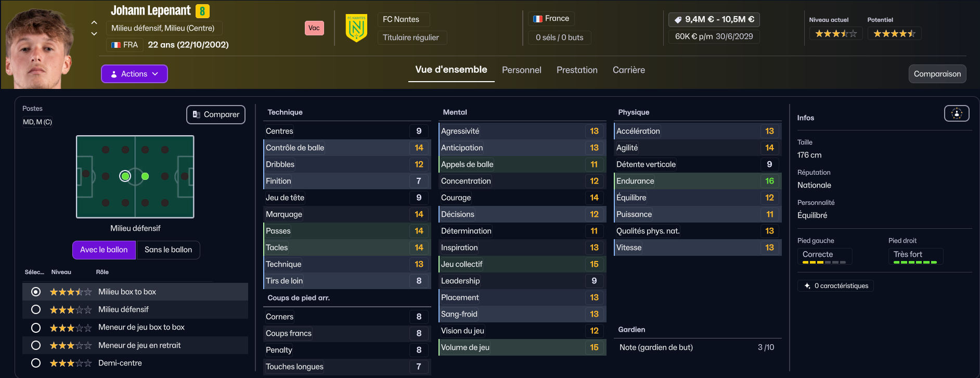Open the Actions dropdown menu
This screenshot has height=378, width=980.
134,74
